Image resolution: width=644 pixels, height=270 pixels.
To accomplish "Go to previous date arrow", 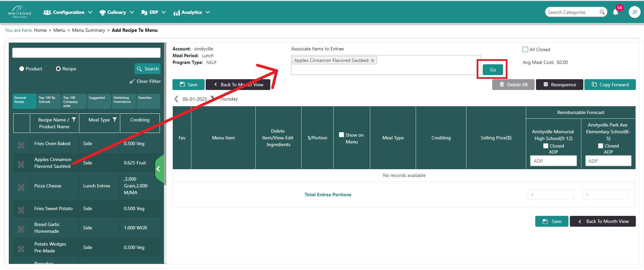I will click(176, 99).
